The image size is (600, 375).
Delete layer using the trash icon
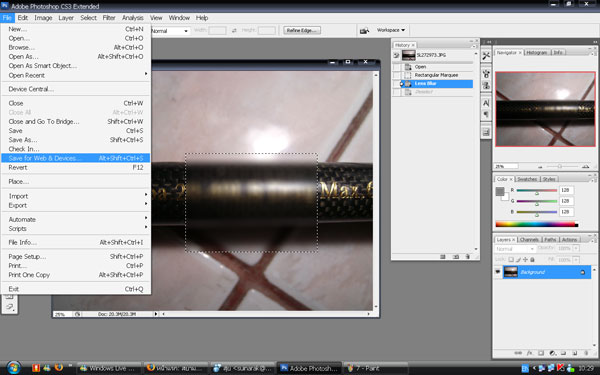pos(586,353)
